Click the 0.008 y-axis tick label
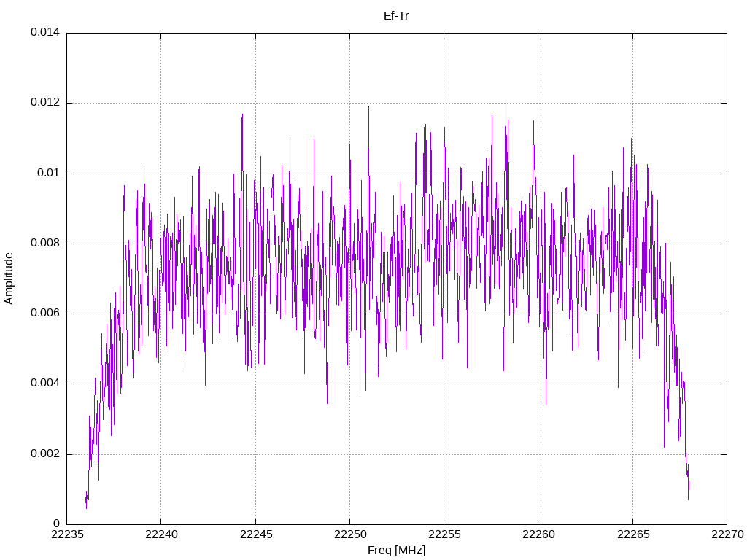 point(45,244)
